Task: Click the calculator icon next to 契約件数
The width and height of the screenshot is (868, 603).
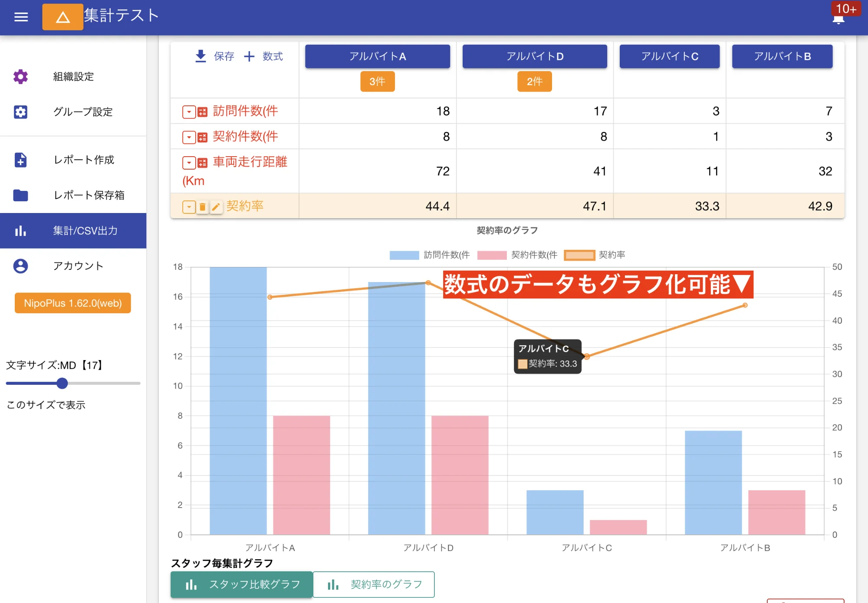Action: tap(202, 137)
